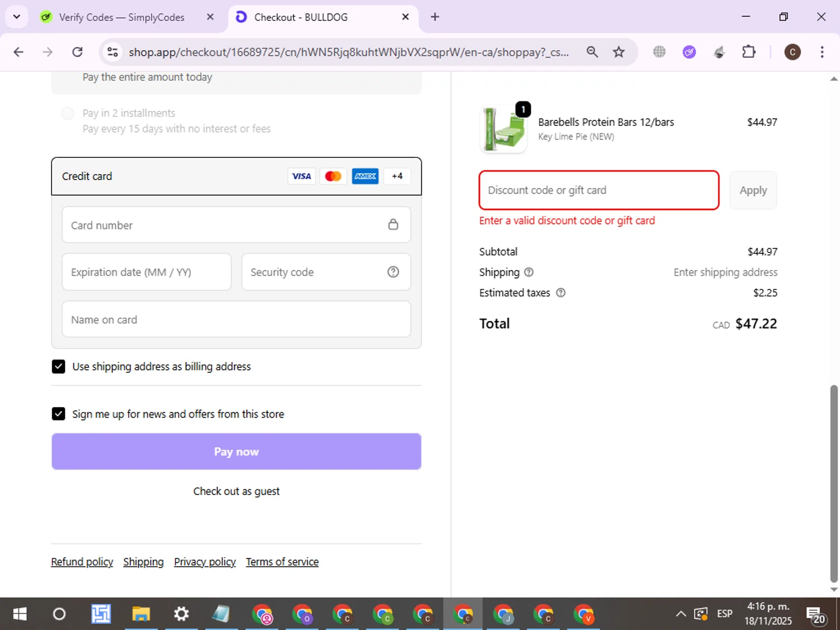Open the Shipping policy link
Screen dimensions: 840x630
143,562
